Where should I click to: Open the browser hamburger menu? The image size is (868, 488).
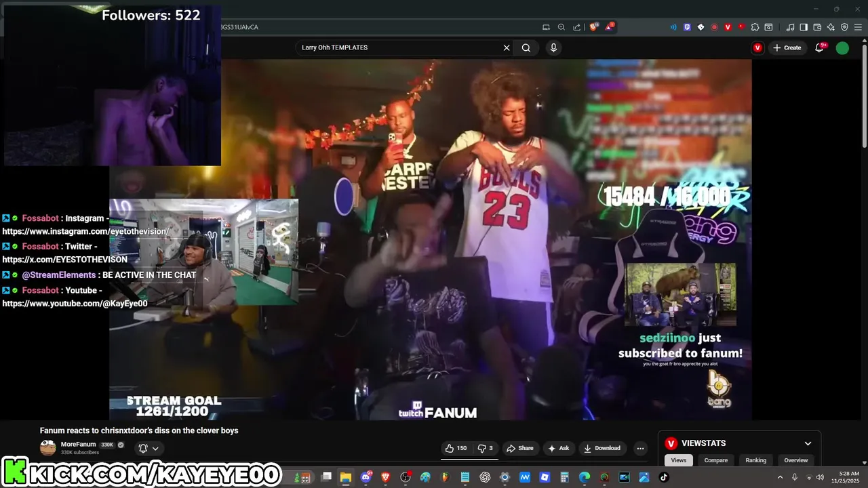pyautogui.click(x=857, y=27)
